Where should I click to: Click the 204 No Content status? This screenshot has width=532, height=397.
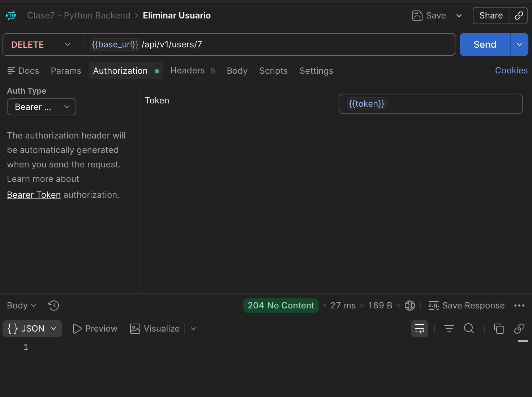tap(281, 306)
